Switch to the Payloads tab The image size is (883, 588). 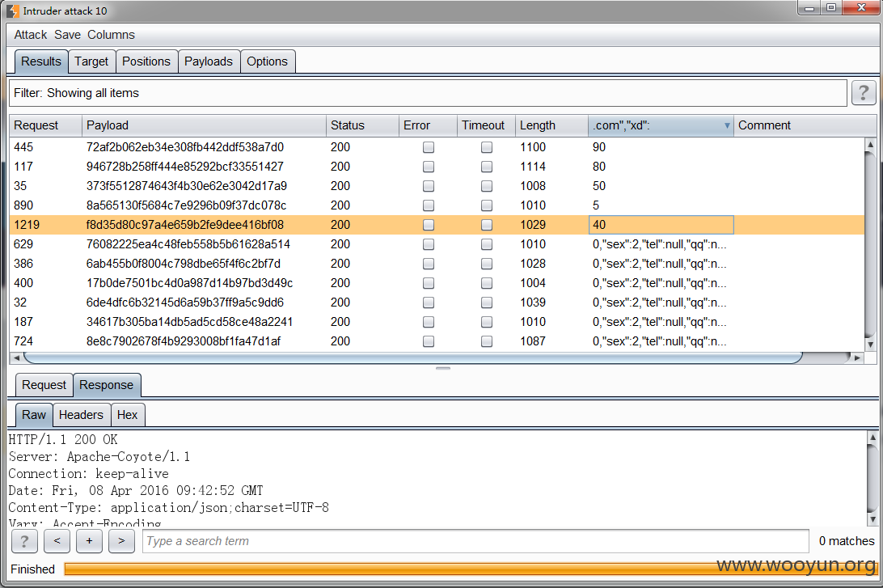(x=209, y=61)
